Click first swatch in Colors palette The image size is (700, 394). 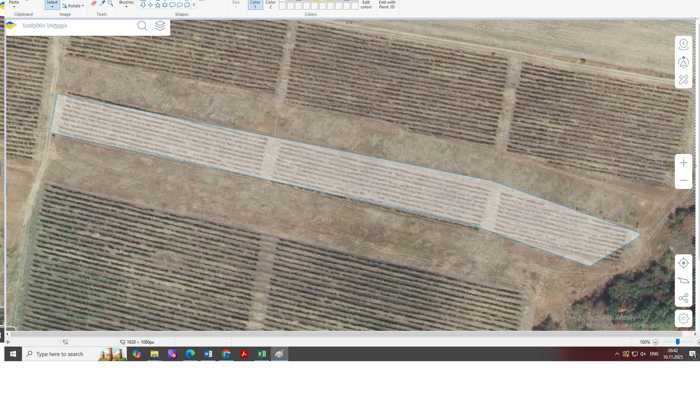(282, 6)
